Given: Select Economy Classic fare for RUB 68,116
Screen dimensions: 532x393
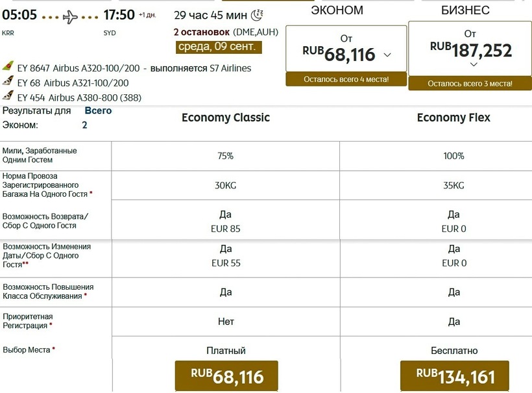Looking at the screenshot, I should click(226, 375).
